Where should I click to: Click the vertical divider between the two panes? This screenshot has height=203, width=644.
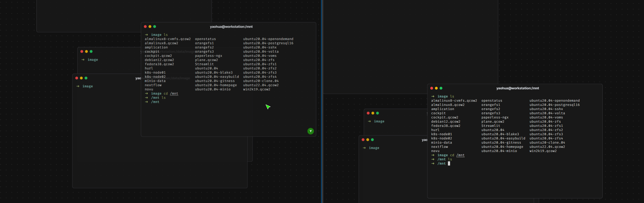pos(321,102)
